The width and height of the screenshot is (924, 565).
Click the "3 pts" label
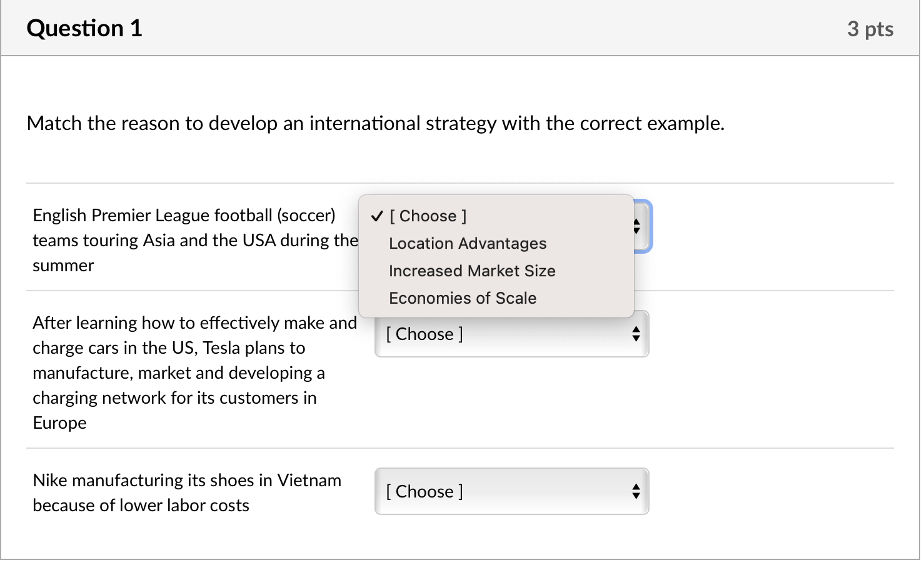[871, 28]
